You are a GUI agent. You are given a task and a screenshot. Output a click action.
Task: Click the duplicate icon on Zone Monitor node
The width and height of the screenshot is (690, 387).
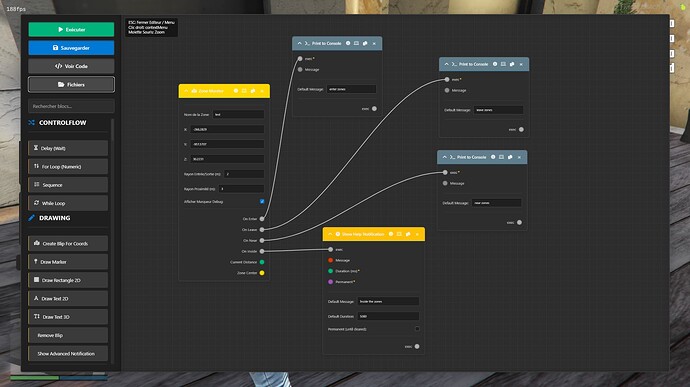coord(253,91)
